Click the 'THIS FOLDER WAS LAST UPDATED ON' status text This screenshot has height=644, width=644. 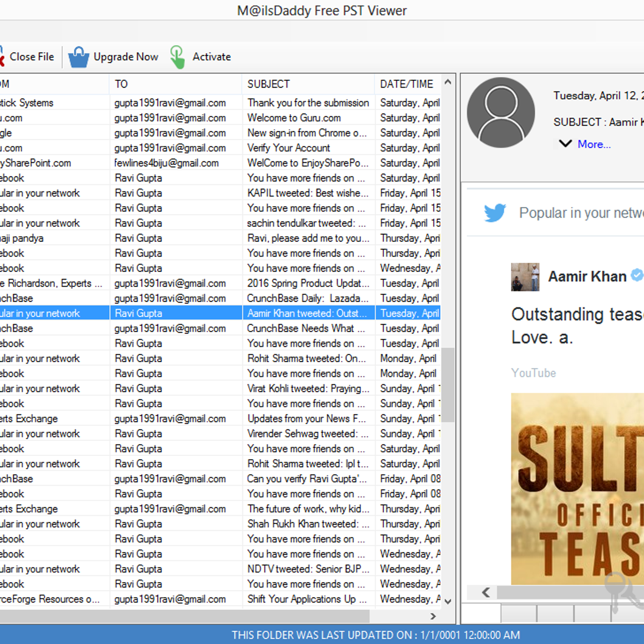[376, 635]
